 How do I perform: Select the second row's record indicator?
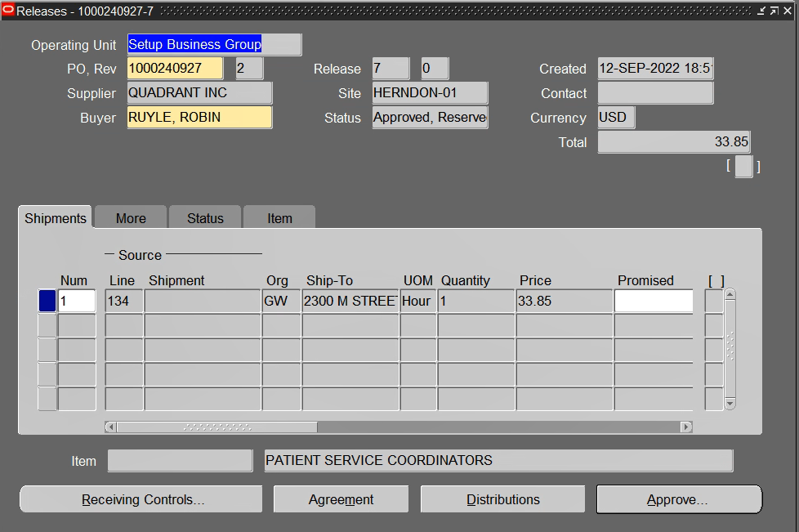point(47,325)
